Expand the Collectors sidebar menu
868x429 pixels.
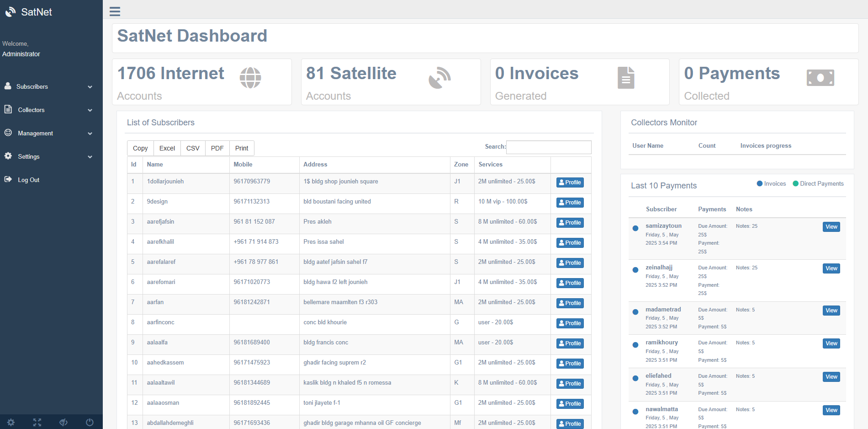pos(48,110)
